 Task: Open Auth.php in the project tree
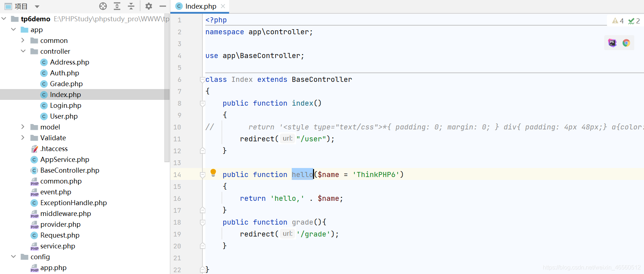click(64, 73)
